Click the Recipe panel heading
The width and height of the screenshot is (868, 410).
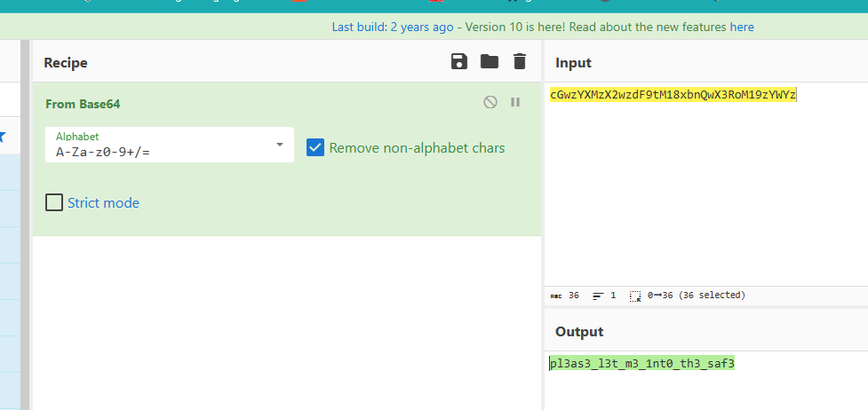(x=66, y=62)
